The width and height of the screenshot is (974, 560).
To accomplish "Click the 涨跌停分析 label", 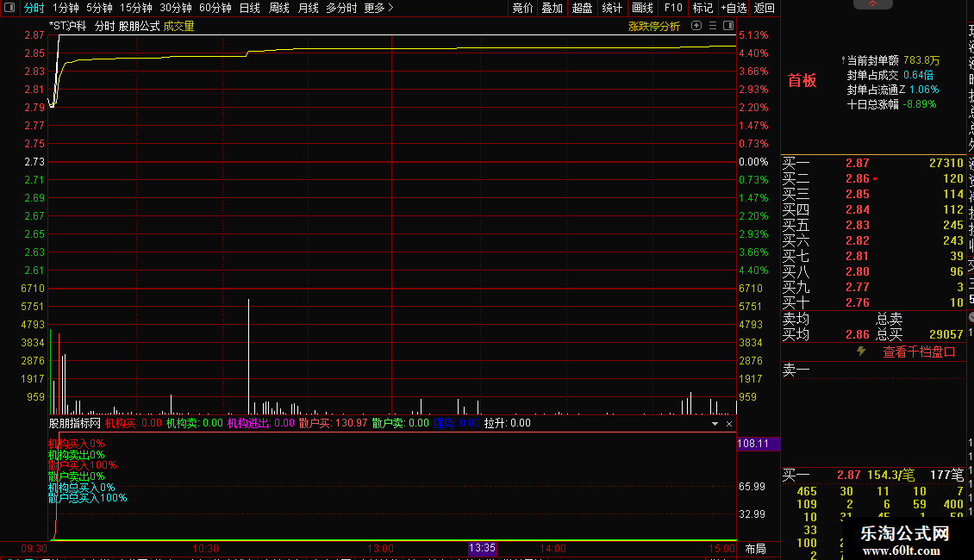I will (654, 26).
